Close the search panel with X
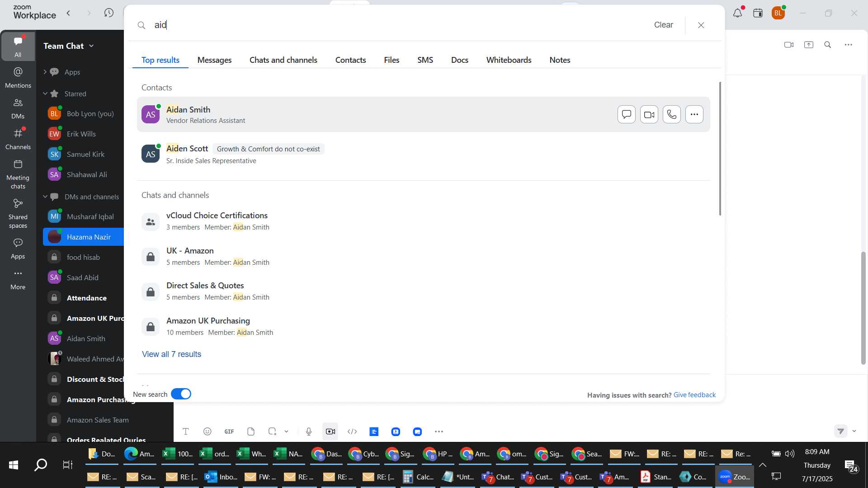 [x=701, y=25]
